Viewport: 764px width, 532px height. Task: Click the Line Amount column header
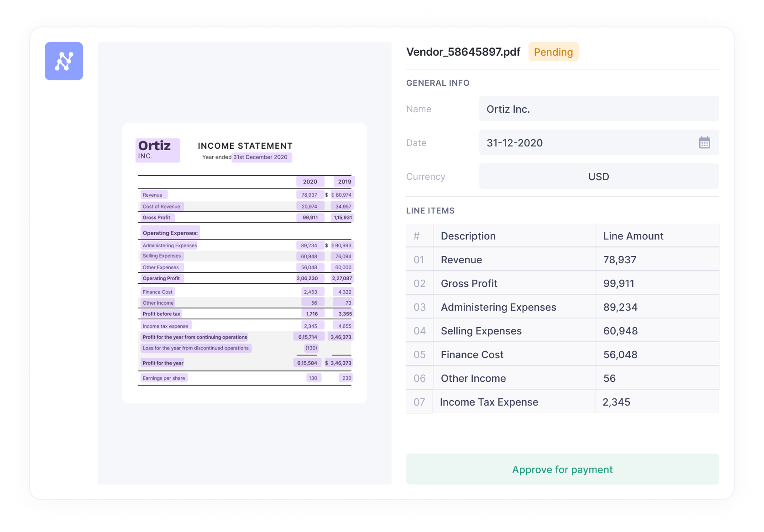click(x=633, y=236)
